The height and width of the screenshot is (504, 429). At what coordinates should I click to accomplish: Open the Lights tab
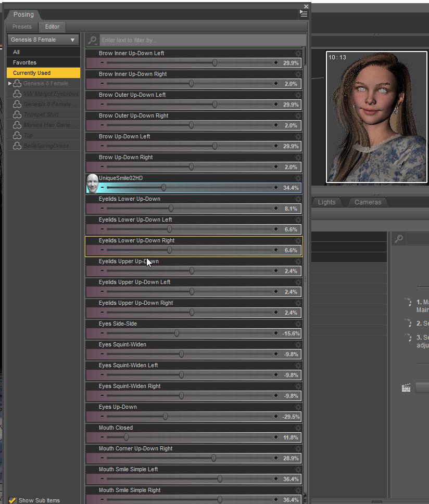(x=326, y=202)
